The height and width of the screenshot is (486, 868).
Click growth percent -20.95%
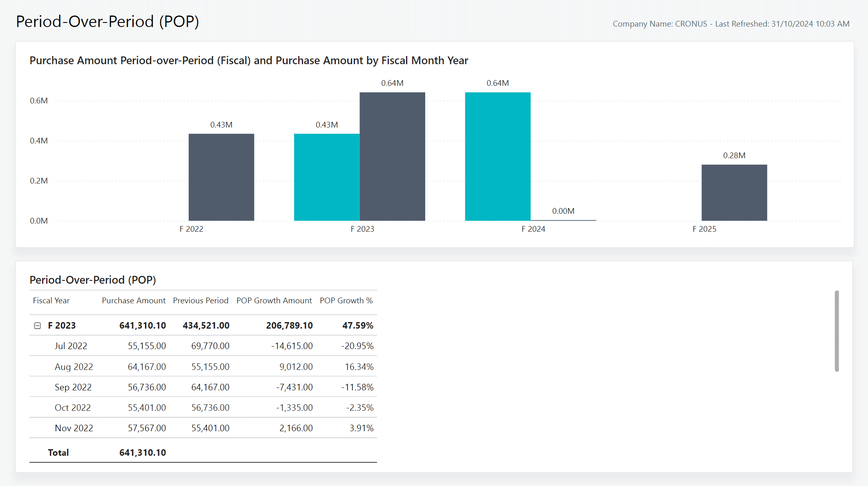click(x=357, y=346)
